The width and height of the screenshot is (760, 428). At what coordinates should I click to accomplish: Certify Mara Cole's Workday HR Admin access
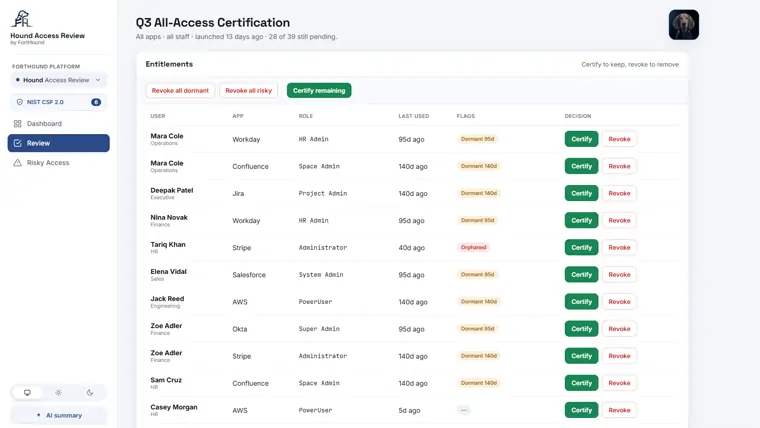[581, 139]
